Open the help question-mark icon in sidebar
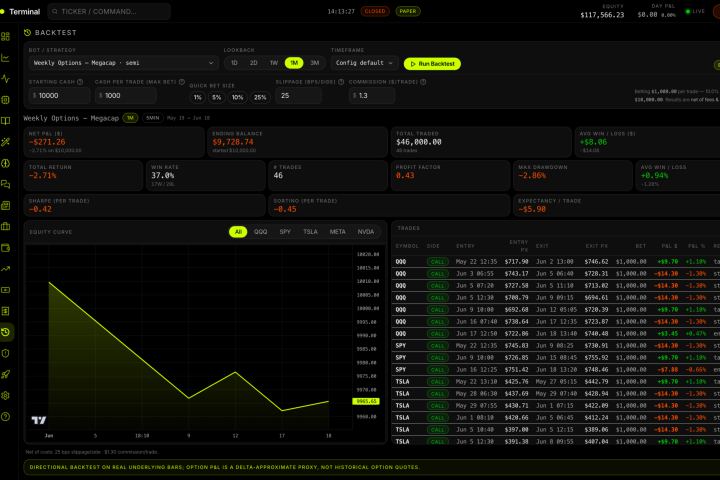This screenshot has height=480, width=720. tap(6, 417)
